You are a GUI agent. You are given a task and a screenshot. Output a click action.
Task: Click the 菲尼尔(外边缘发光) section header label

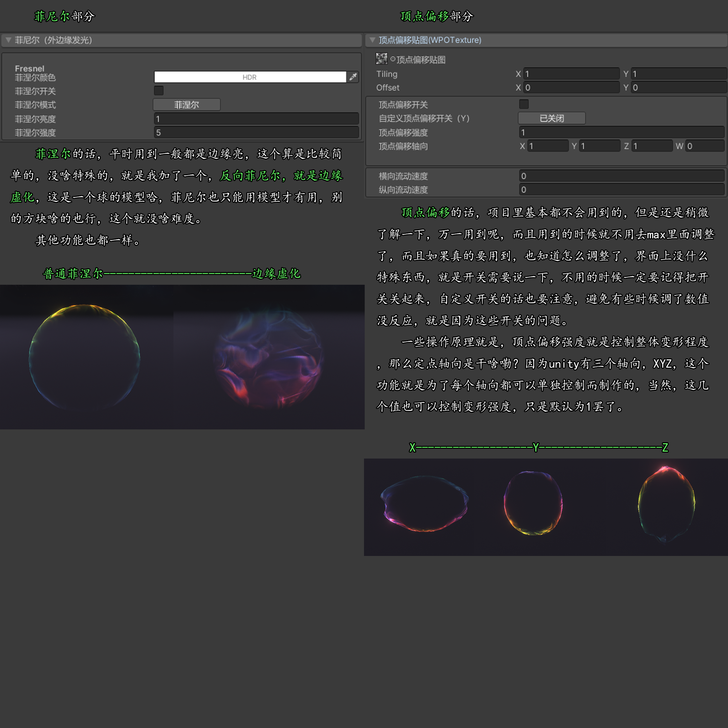pyautogui.click(x=53, y=40)
